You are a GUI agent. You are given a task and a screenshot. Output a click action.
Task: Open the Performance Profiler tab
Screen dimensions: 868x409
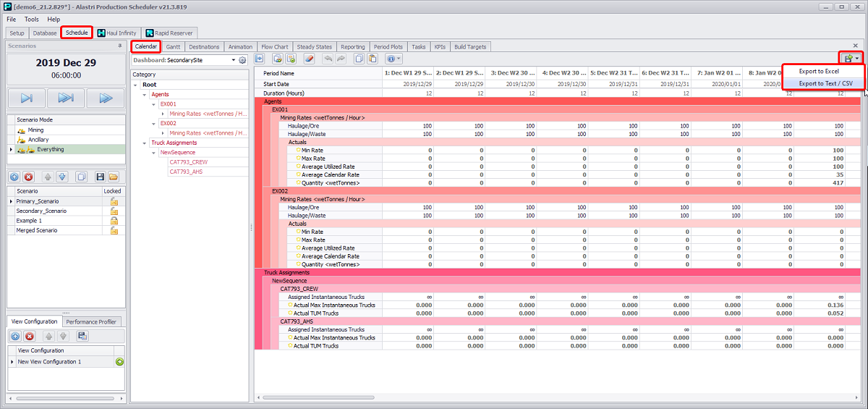click(92, 321)
